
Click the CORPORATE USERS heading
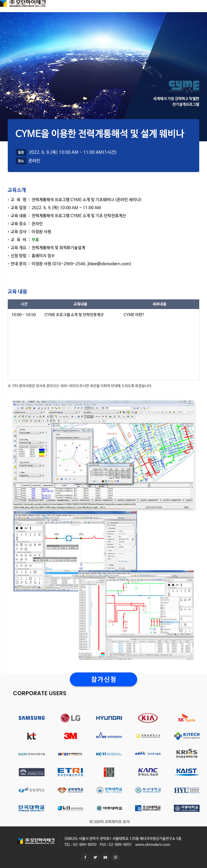click(x=40, y=693)
